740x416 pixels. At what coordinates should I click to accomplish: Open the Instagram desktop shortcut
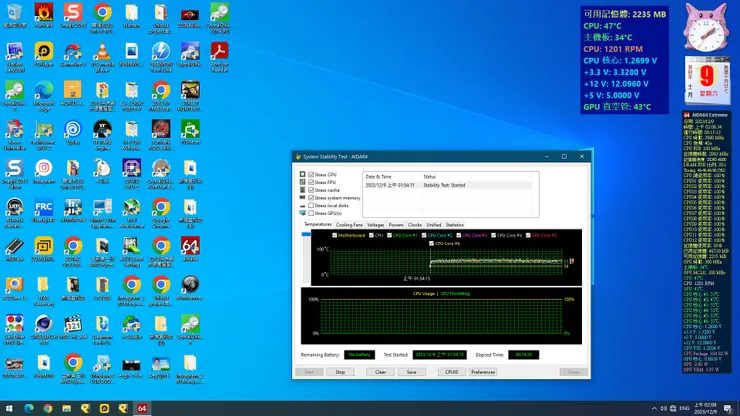[x=44, y=169]
